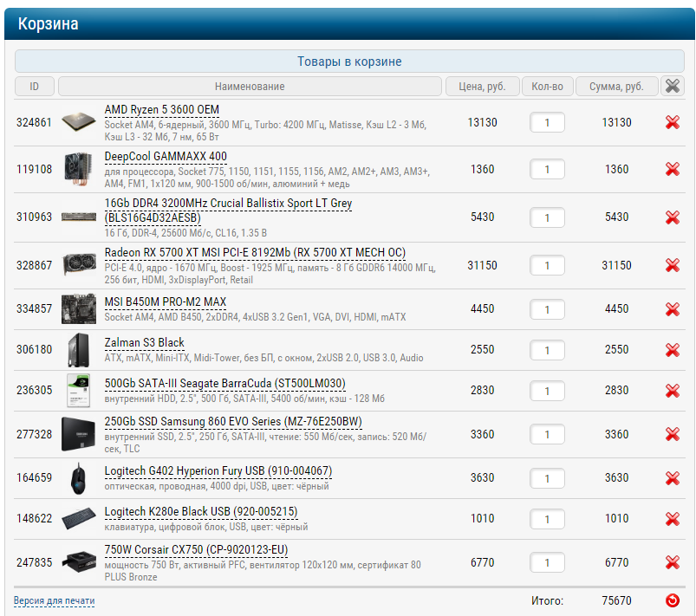Screen dimensions: 696x616
Task: Click the Radeon graphics card thumbnail
Action: click(x=79, y=264)
